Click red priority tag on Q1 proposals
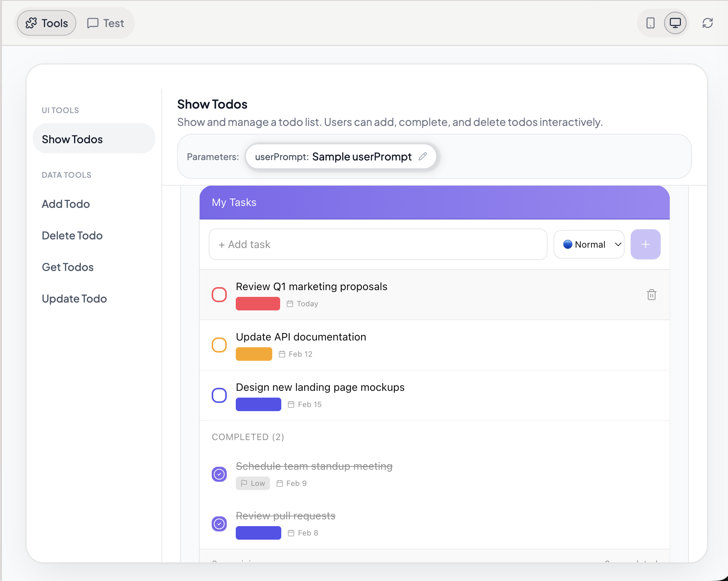728x581 pixels. tap(258, 304)
